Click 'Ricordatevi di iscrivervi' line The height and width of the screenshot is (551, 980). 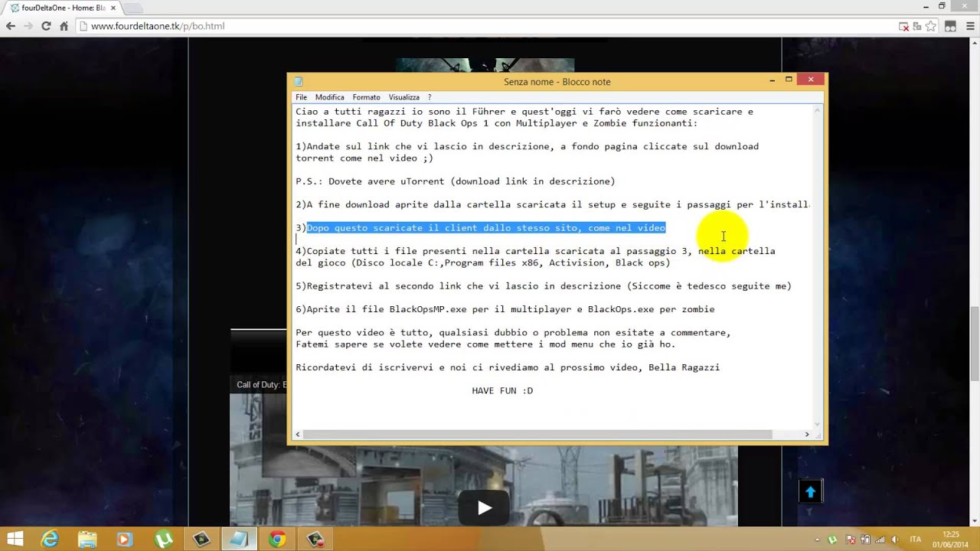point(508,367)
